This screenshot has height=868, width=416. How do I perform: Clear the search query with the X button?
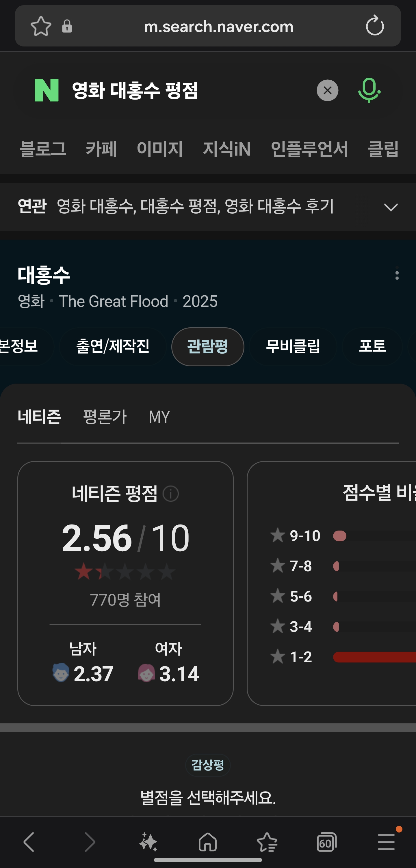tap(327, 90)
